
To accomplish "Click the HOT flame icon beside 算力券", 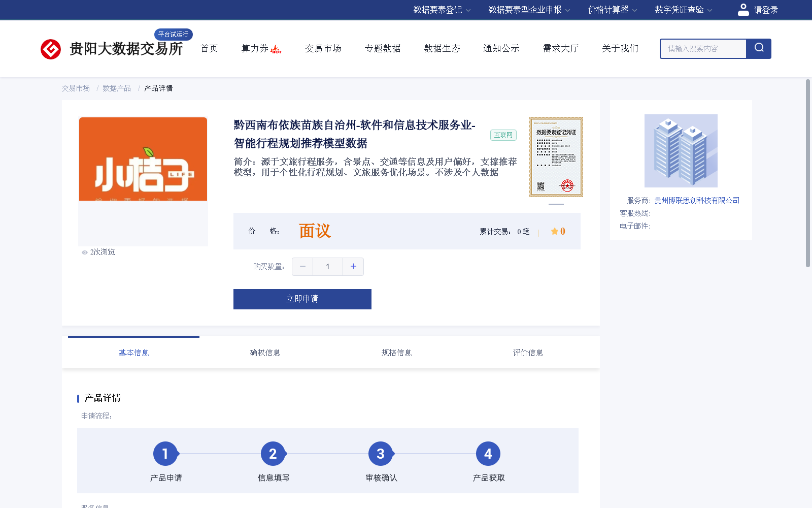I will pyautogui.click(x=276, y=49).
